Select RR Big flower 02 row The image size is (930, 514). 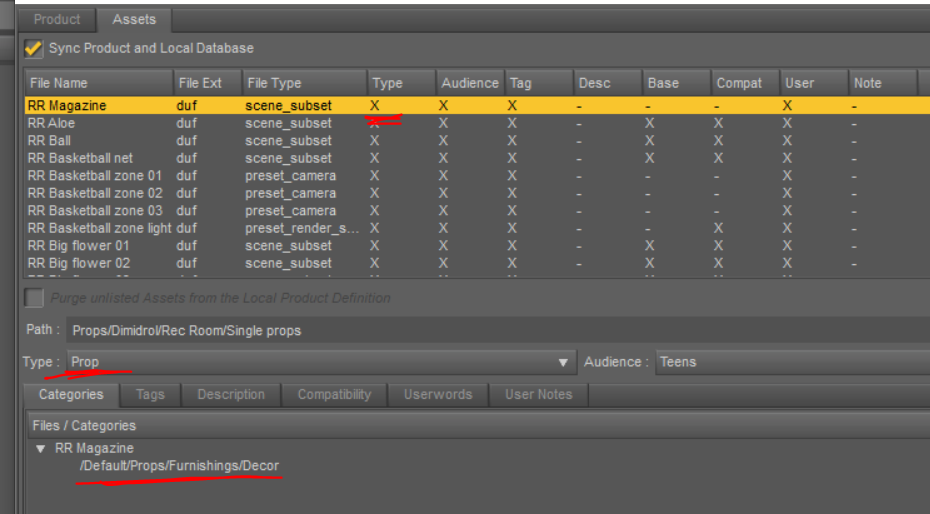(477, 263)
